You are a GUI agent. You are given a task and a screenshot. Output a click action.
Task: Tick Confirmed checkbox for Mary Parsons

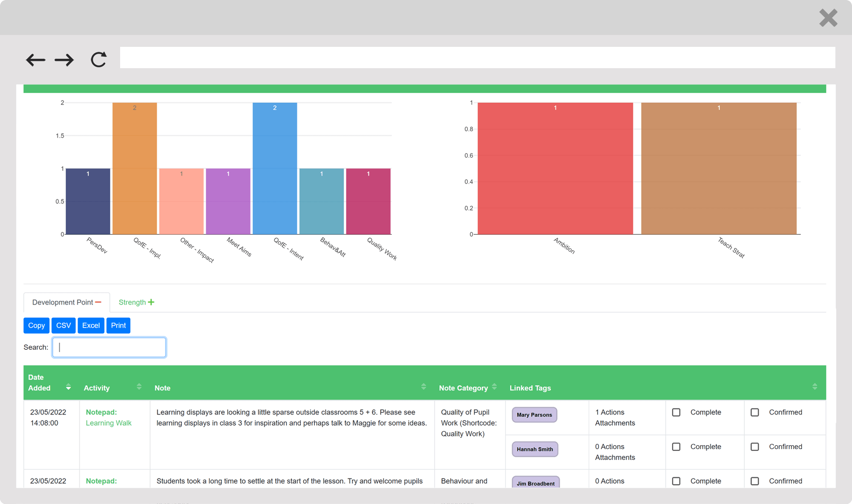[x=755, y=412]
